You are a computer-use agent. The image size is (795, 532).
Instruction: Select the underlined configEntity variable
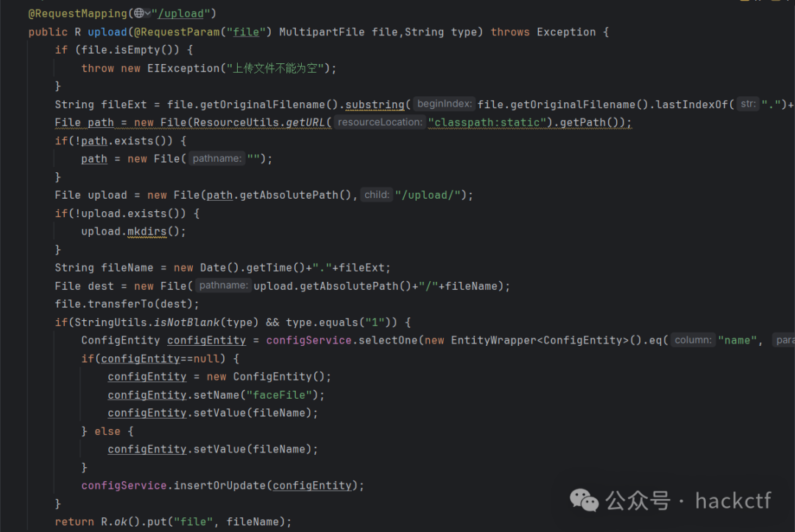206,340
